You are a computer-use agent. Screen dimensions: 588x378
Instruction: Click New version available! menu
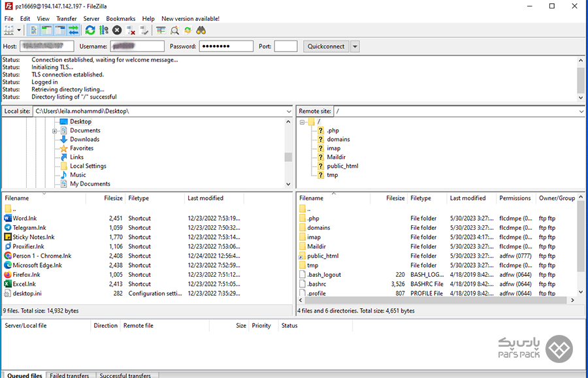pos(191,18)
